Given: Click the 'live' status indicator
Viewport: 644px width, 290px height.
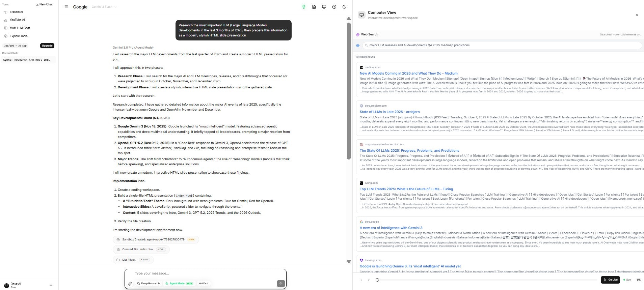Looking at the screenshot, I should click(627, 280).
